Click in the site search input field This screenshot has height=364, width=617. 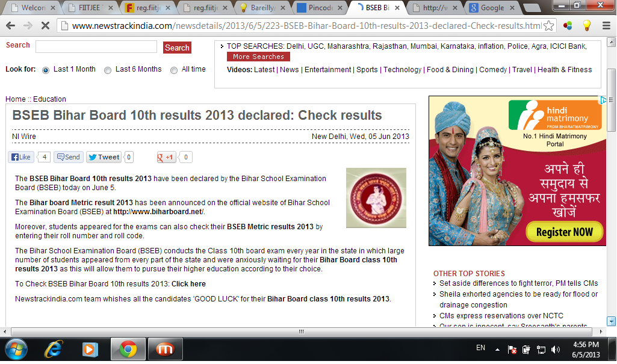tap(96, 47)
